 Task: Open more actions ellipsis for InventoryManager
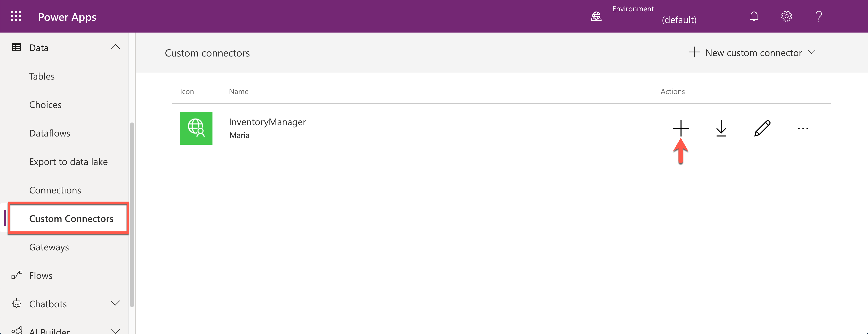coord(803,128)
